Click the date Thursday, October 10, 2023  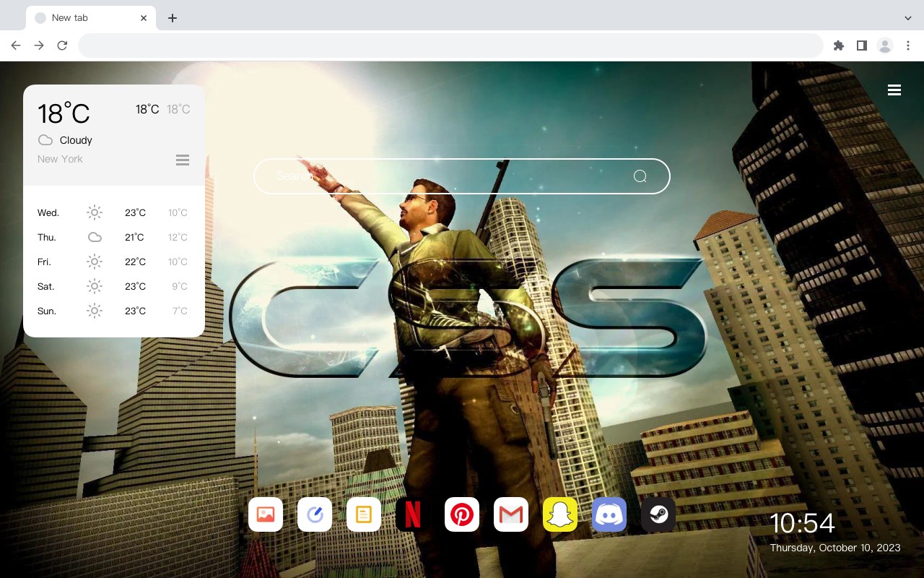(835, 548)
